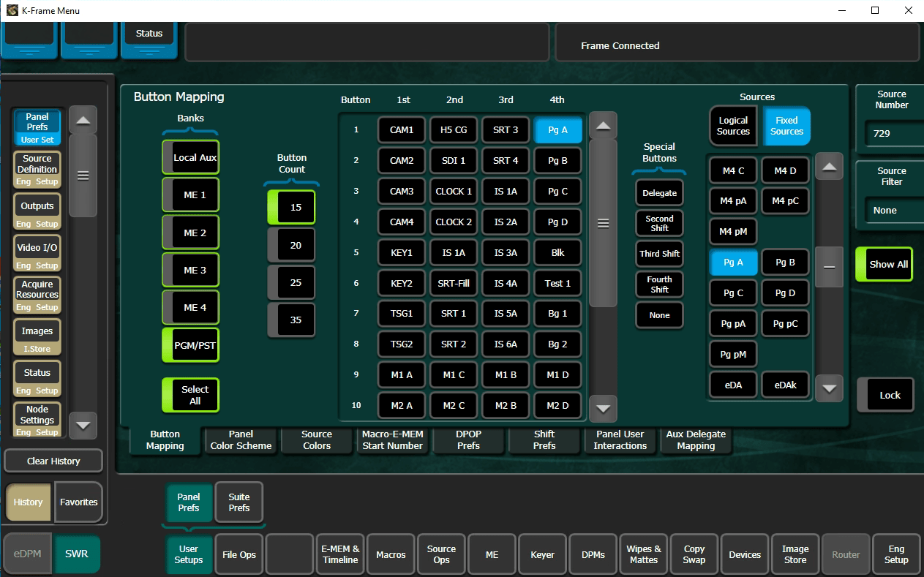The width and height of the screenshot is (924, 577).
Task: Open Panel User Interactions tab
Action: tap(620, 440)
